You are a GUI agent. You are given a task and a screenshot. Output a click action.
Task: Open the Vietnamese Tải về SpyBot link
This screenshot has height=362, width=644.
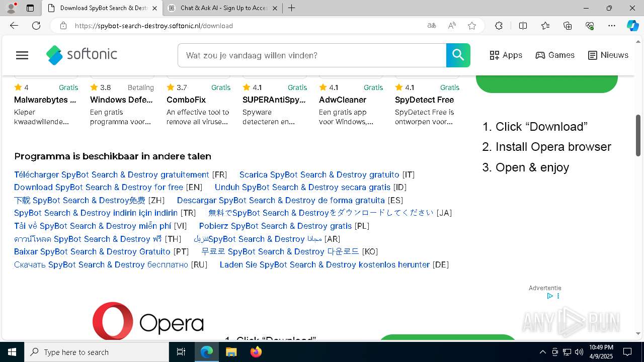[x=93, y=226]
